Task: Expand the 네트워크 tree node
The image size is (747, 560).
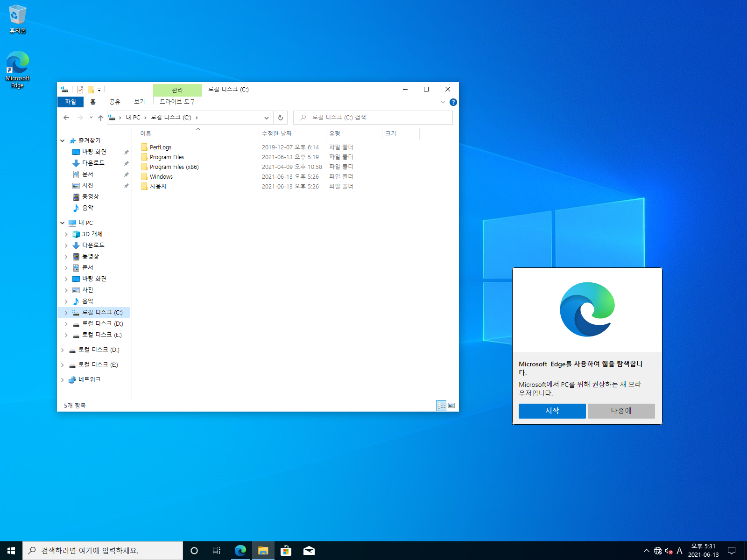Action: 63,380
